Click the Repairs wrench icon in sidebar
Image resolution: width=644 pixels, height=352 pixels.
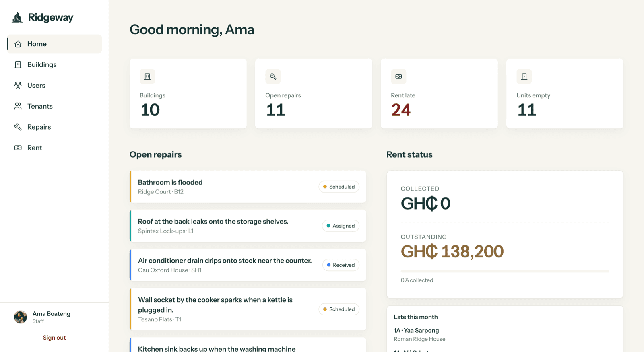coord(18,127)
